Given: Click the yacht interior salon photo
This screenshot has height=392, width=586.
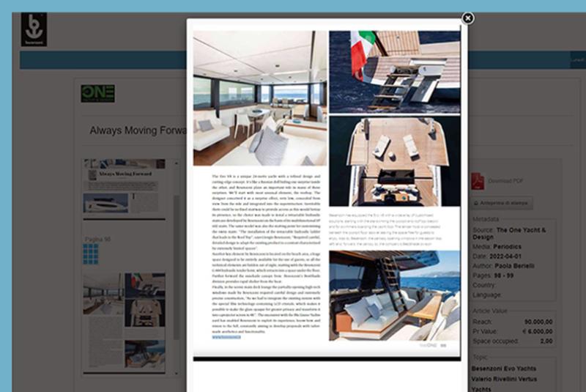Looking at the screenshot, I should (260, 97).
